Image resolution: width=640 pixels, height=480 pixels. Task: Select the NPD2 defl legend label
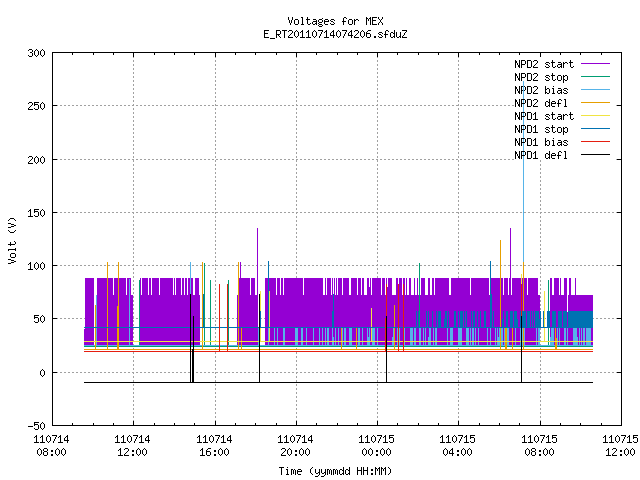541,103
